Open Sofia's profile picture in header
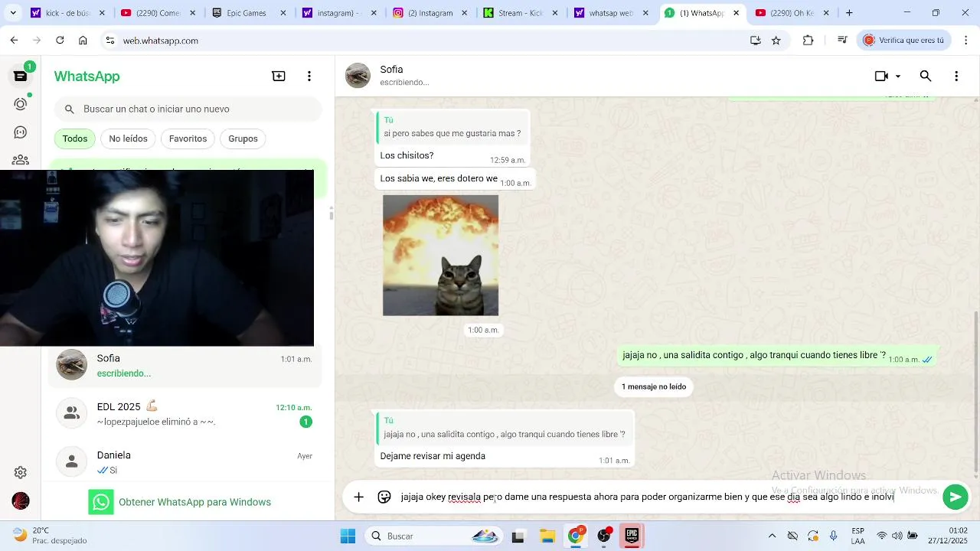The image size is (980, 551). 358,76
